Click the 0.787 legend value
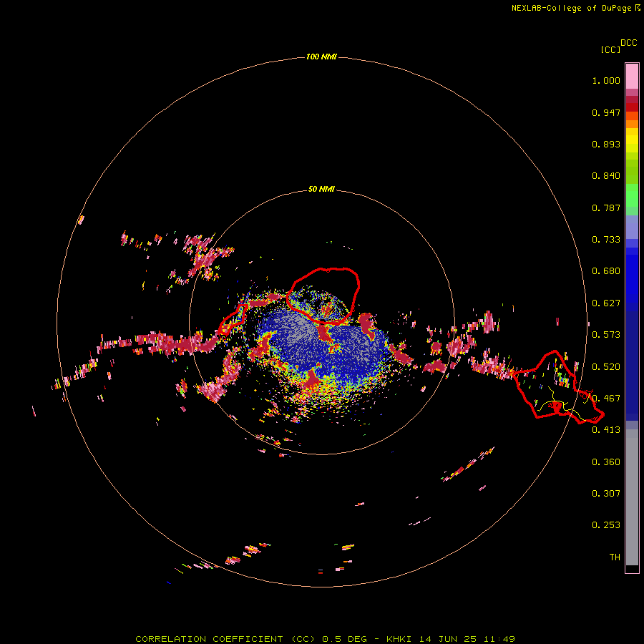644x644 pixels. point(606,208)
